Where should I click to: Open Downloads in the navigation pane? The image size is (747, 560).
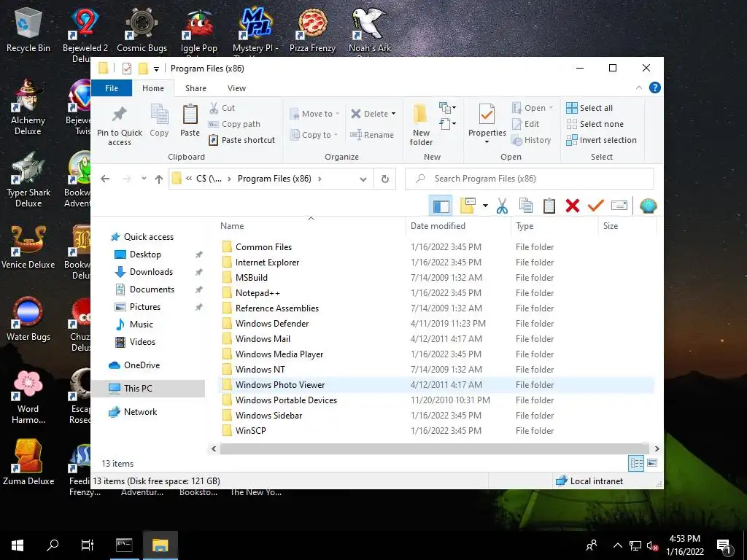[151, 272]
